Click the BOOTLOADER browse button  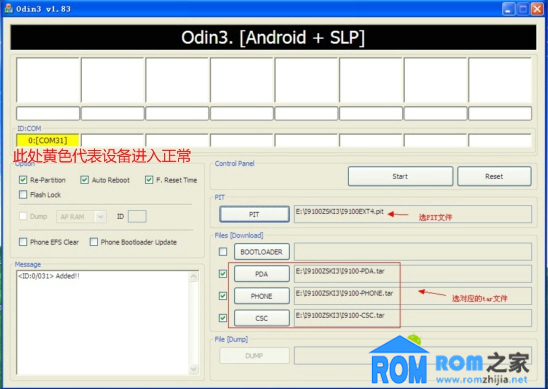pyautogui.click(x=262, y=252)
